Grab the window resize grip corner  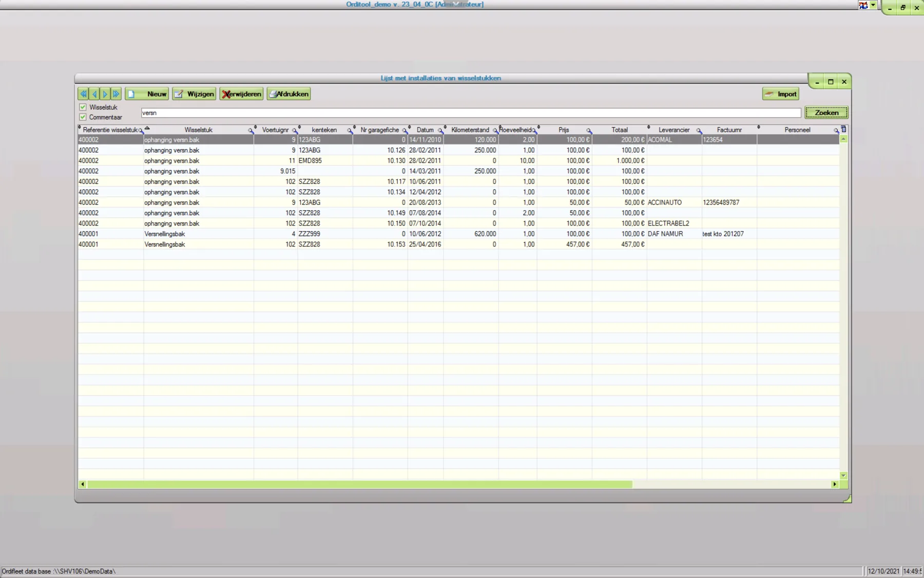pyautogui.click(x=847, y=498)
